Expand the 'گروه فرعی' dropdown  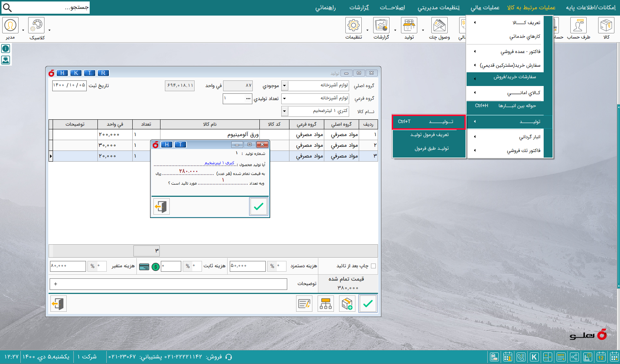[x=284, y=99]
